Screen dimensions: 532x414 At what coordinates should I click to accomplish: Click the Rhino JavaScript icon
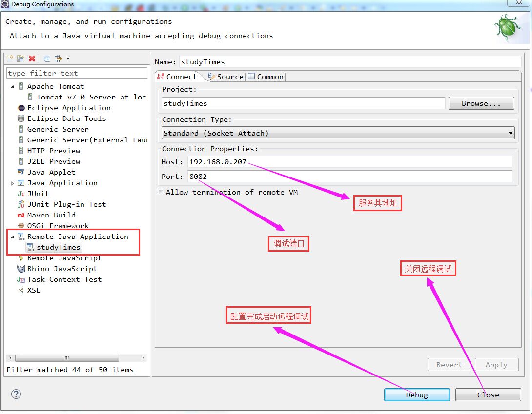pyautogui.click(x=21, y=269)
